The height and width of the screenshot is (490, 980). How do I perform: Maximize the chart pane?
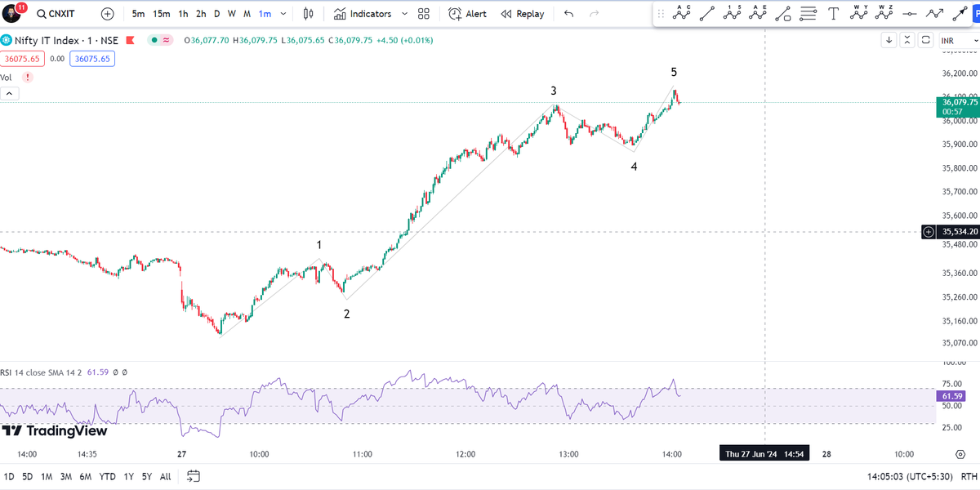point(925,40)
